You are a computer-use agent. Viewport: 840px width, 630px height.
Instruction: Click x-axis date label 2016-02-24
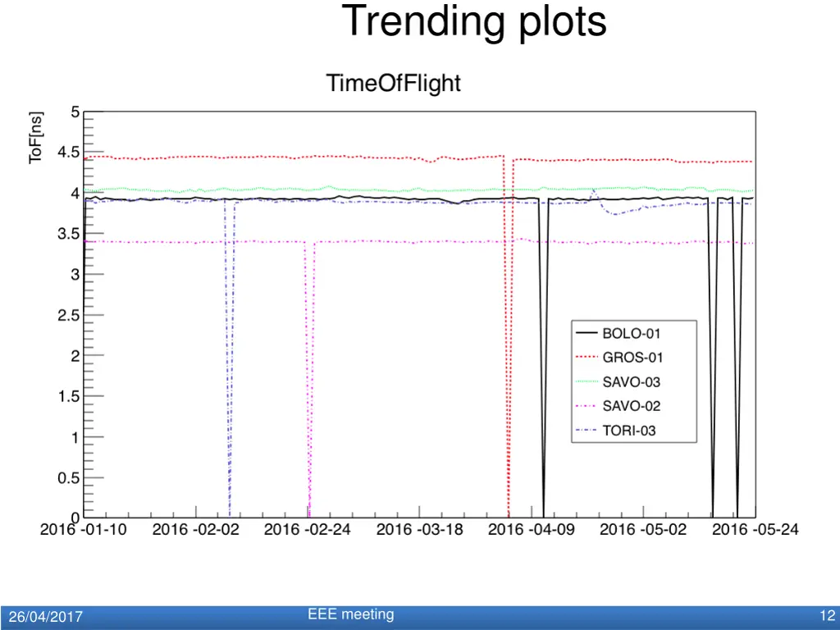(307, 530)
